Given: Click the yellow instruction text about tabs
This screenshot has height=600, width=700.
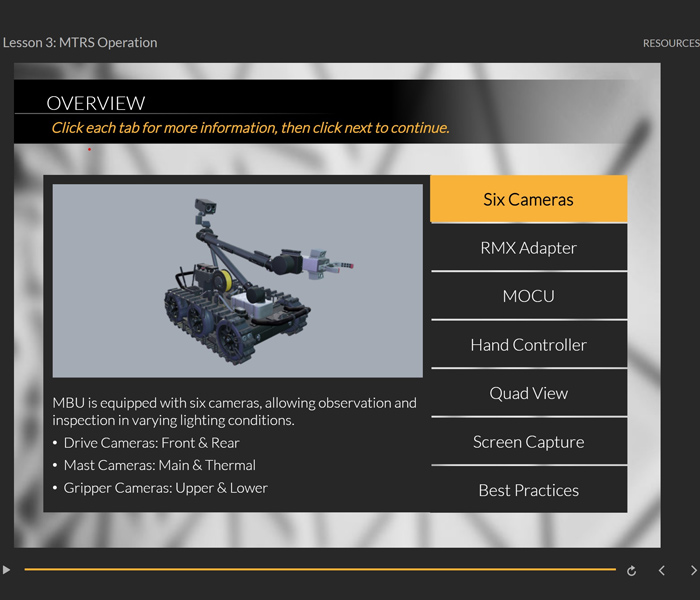Looking at the screenshot, I should (250, 128).
